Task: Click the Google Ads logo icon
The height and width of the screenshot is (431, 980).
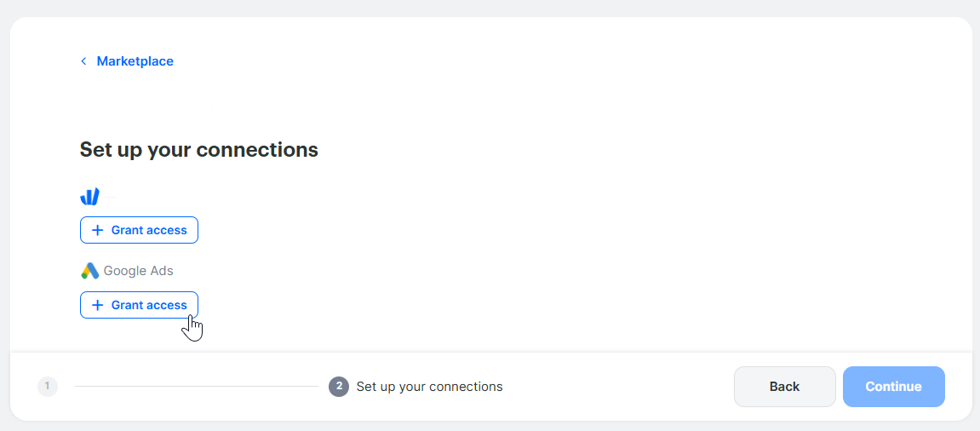Action: click(x=90, y=271)
